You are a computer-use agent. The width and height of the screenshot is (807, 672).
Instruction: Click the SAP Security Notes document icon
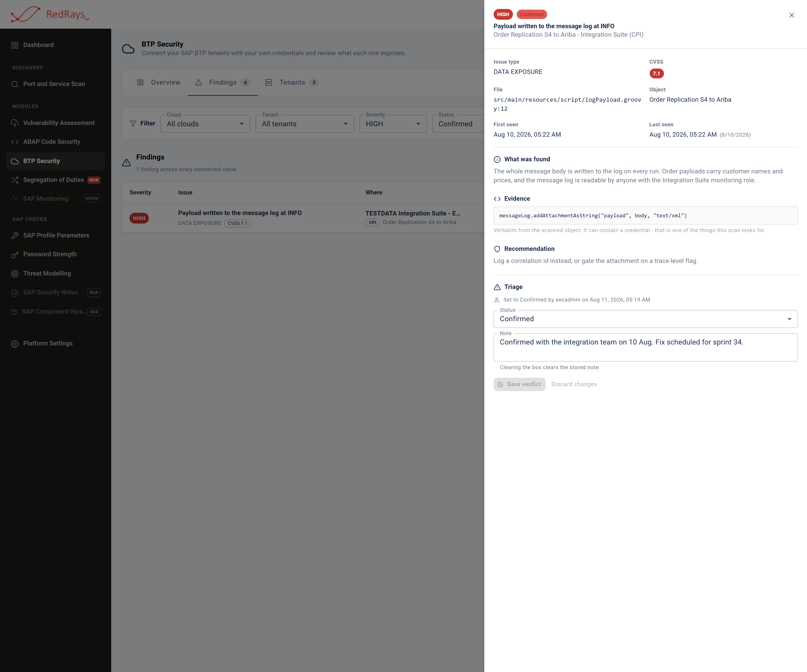[15, 293]
